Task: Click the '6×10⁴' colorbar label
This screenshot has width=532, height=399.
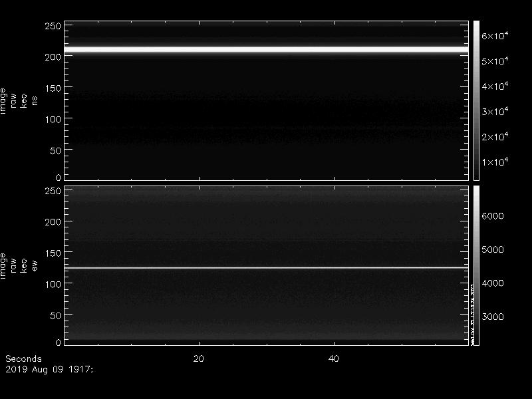Action: 495,35
